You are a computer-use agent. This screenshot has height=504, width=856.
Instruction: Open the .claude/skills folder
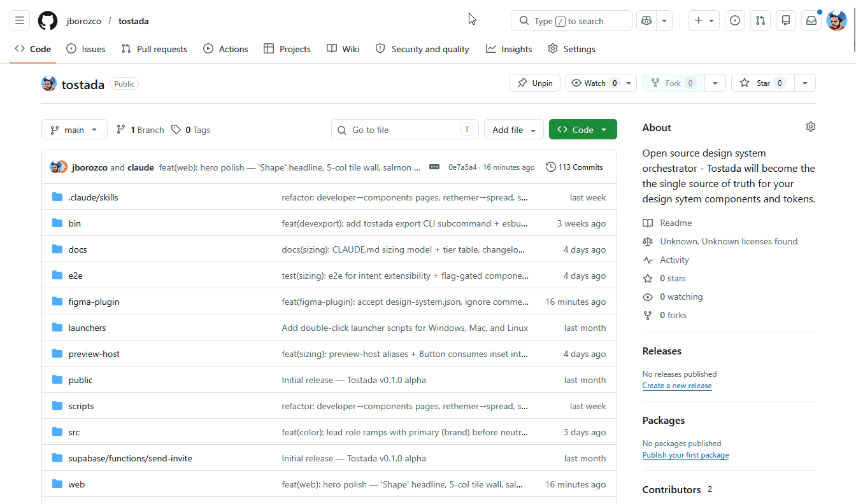(x=93, y=197)
